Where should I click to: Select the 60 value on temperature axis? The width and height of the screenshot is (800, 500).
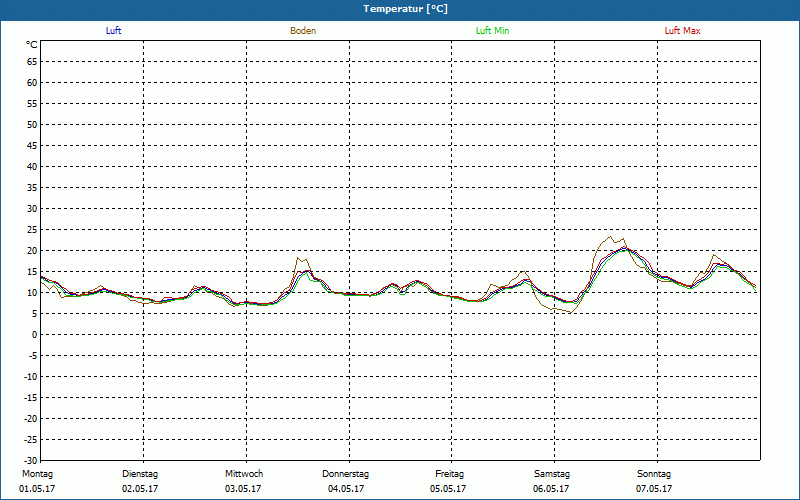tap(32, 83)
